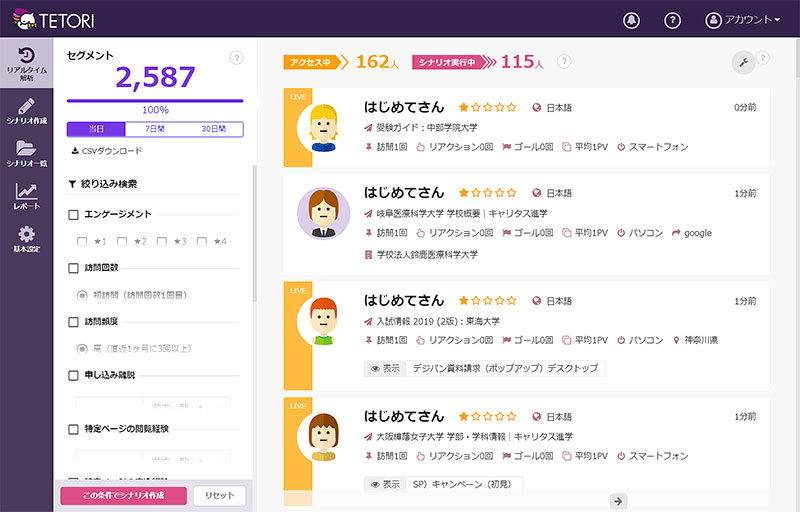The height and width of the screenshot is (512, 800).
Task: Open レポート in the sidebar
Action: click(x=27, y=196)
